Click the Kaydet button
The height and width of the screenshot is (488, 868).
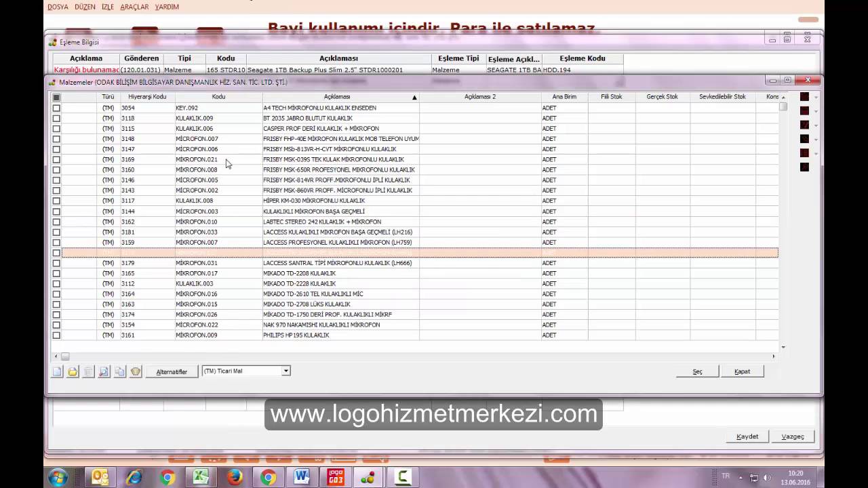(747, 436)
